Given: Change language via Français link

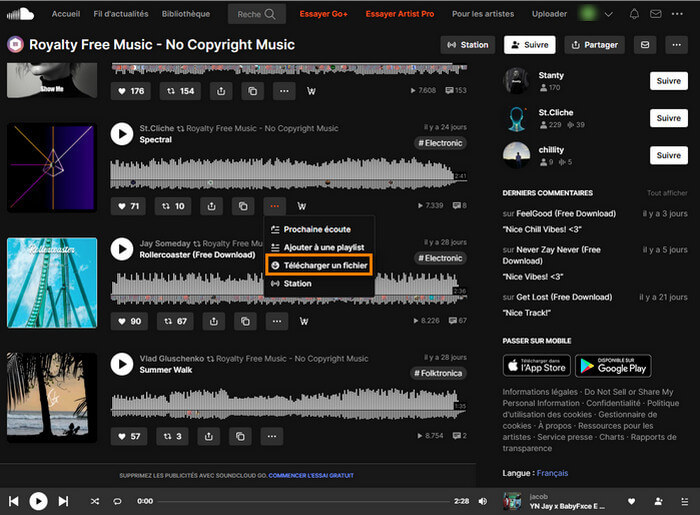Looking at the screenshot, I should [x=552, y=472].
